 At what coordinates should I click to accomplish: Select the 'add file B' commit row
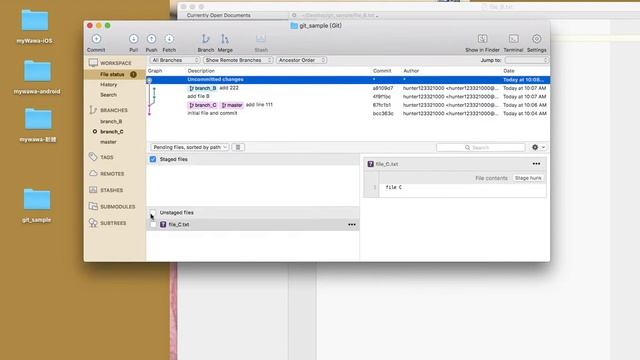tap(348, 96)
